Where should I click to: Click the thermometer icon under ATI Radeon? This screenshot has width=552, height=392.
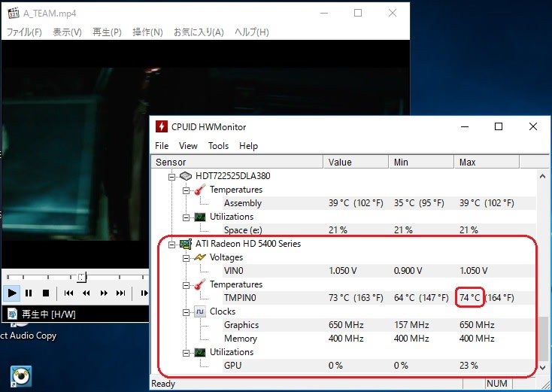199,284
